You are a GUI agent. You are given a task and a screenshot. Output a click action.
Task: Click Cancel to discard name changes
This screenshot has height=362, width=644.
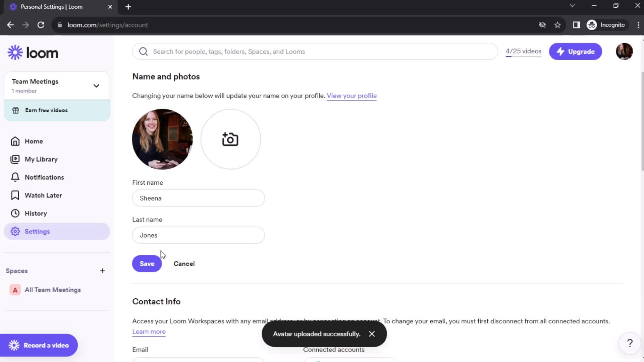184,263
